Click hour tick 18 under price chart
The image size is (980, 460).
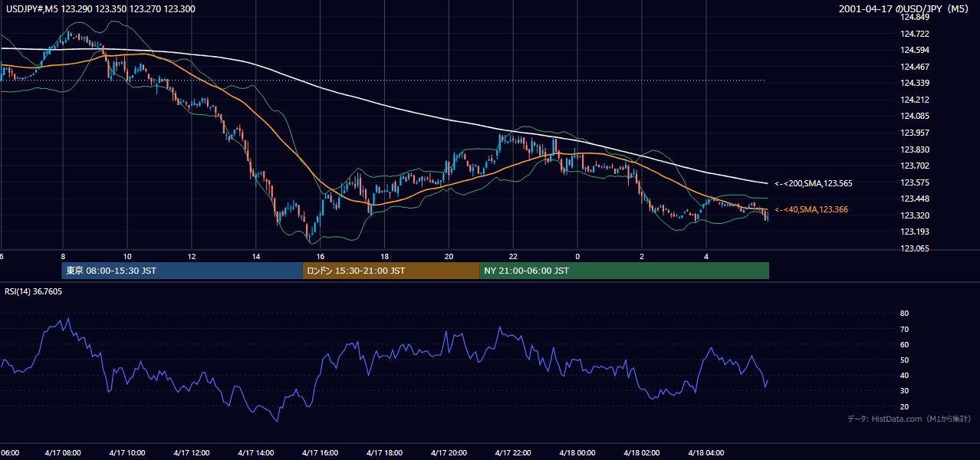pos(384,256)
